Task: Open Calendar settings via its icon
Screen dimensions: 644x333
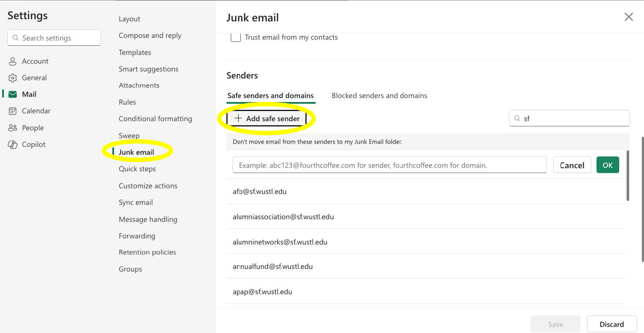Action: point(13,111)
